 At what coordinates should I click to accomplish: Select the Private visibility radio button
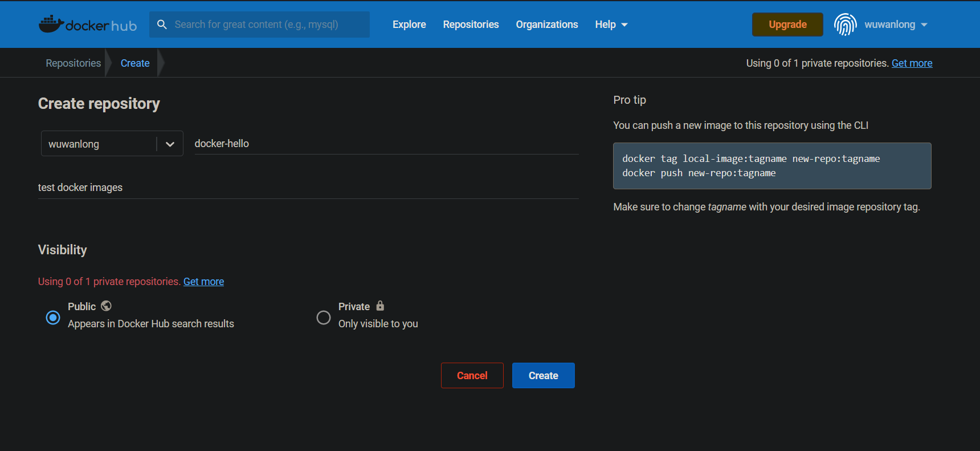point(324,318)
